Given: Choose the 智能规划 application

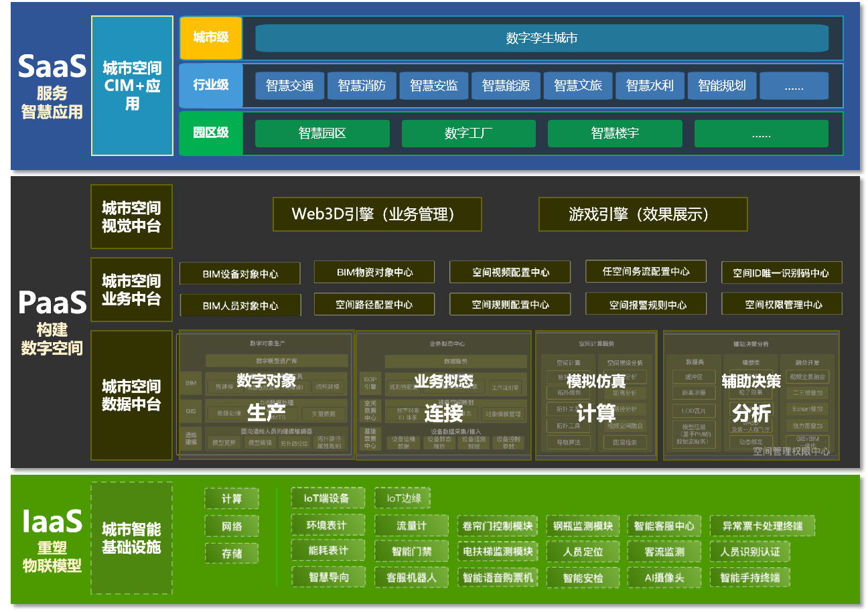Looking at the screenshot, I should (721, 86).
